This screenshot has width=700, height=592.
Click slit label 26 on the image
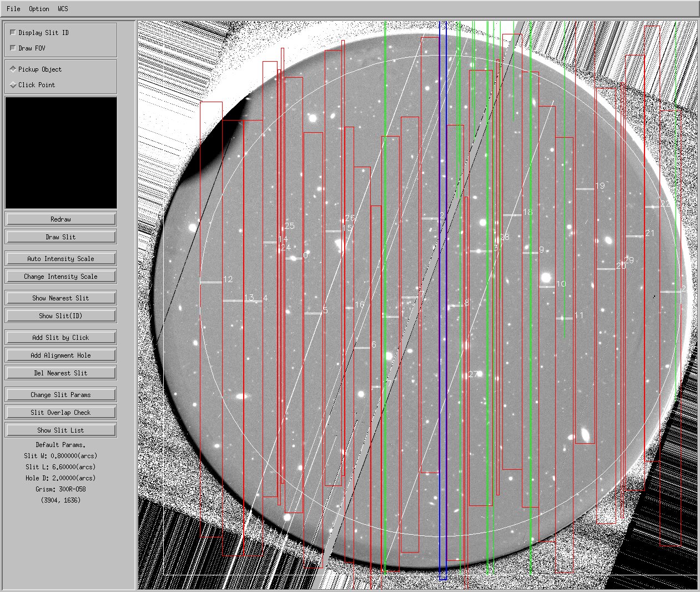350,218
